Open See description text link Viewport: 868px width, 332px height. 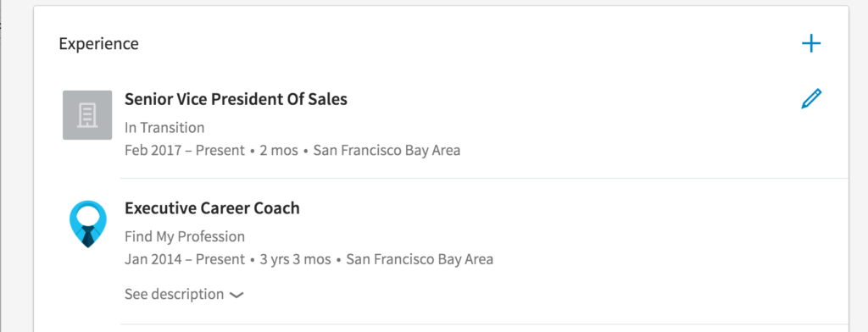point(174,294)
